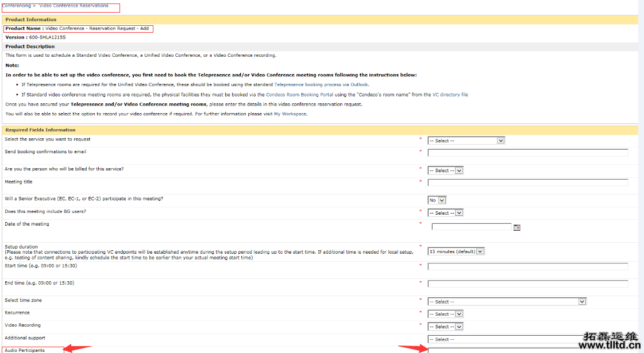Go to Video Conference Reservations breadcrumb
644x353 pixels.
pos(74,6)
